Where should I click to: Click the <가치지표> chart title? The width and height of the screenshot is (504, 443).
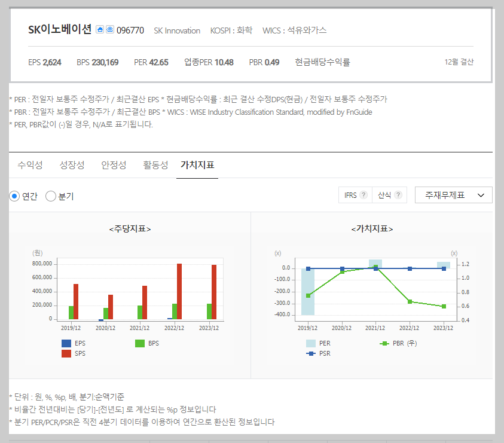coord(372,229)
